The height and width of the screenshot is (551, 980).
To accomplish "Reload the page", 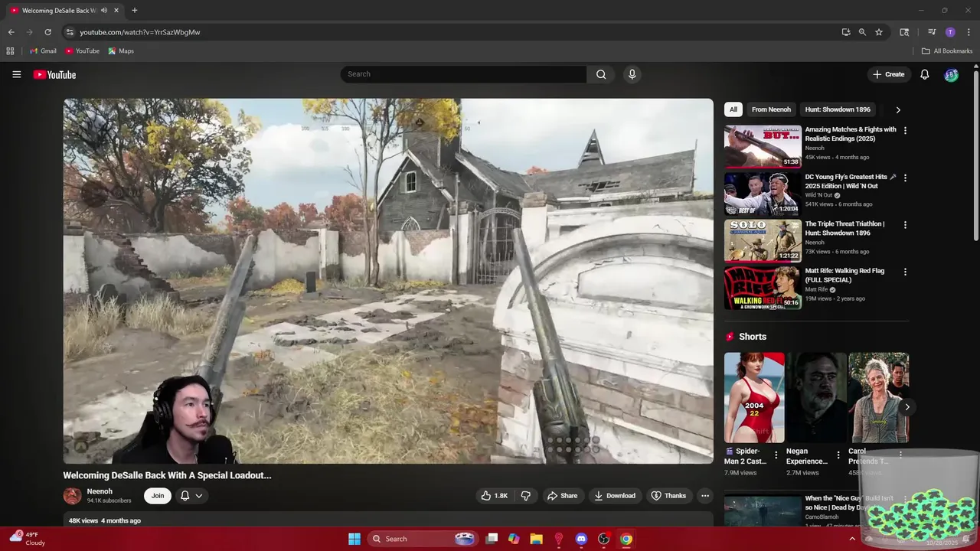I will pyautogui.click(x=47, y=32).
